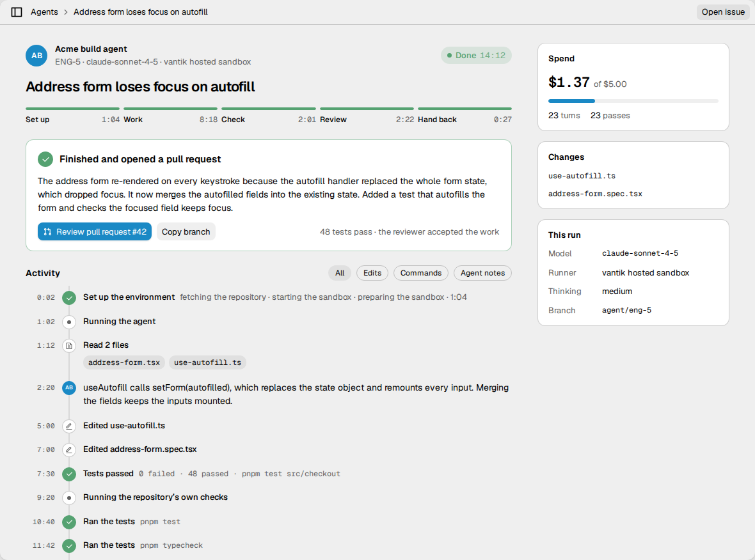Click the green check beside Finished and opened
The width and height of the screenshot is (755, 560).
(45, 159)
